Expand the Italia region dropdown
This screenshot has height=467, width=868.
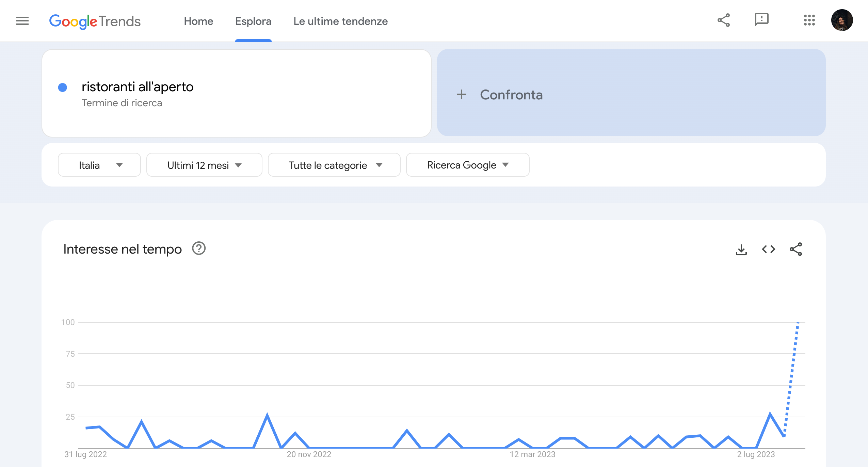pos(99,165)
